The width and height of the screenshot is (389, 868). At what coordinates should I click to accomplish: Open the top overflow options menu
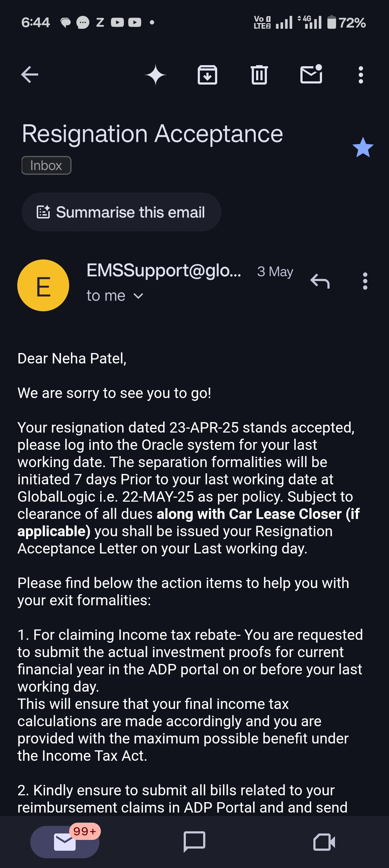pos(361,75)
